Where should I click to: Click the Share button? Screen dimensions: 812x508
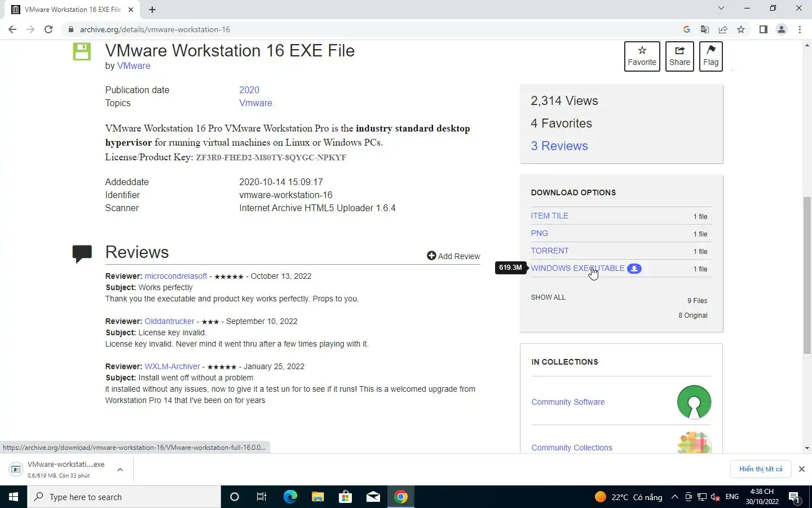pos(679,56)
